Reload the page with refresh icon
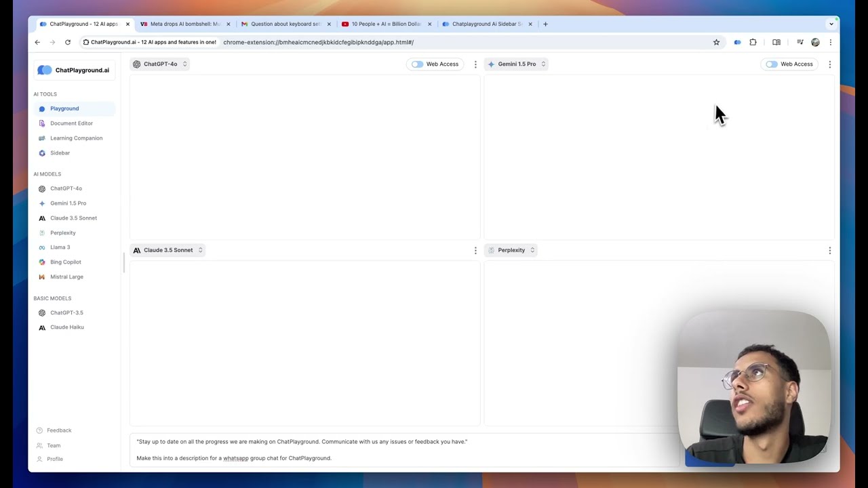The width and height of the screenshot is (868, 488). coord(68,42)
